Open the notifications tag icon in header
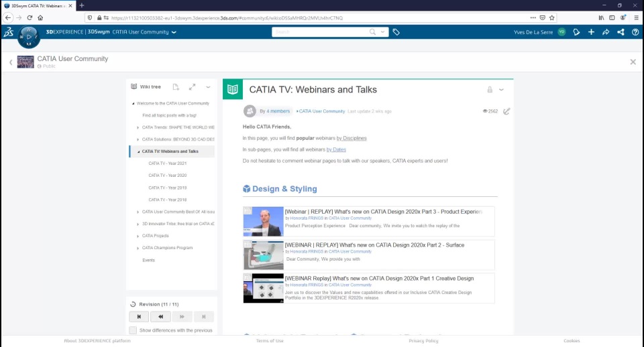Image resolution: width=644 pixels, height=347 pixels. pyautogui.click(x=577, y=32)
